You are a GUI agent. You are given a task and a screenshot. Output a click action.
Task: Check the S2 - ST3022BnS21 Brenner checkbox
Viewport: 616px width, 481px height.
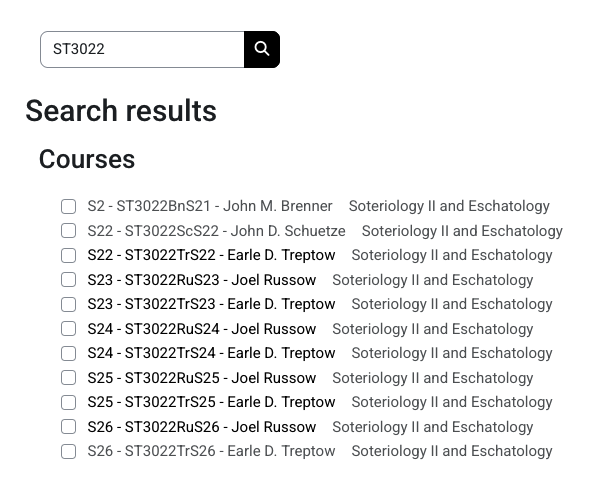[69, 207]
